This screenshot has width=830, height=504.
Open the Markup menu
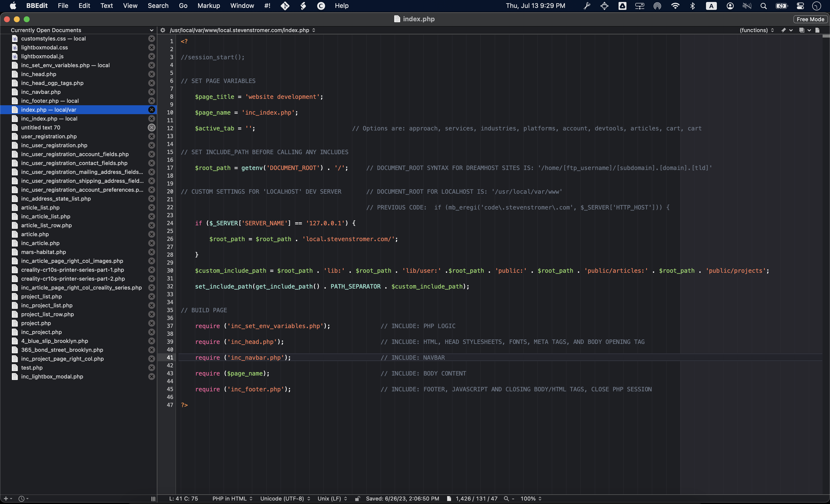coord(208,6)
